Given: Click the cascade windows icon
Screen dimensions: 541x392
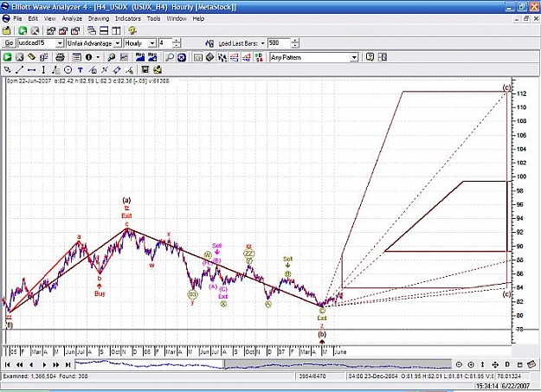Looking at the screenshot, I should coord(92,30).
